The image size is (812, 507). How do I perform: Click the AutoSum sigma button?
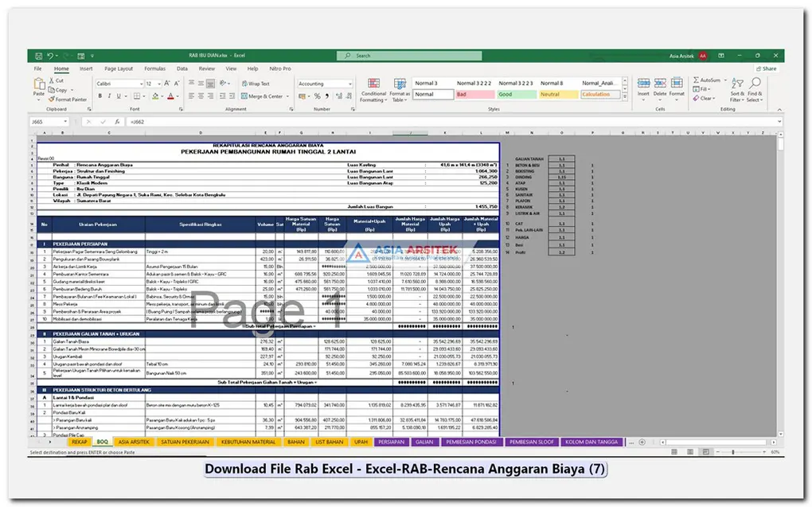pyautogui.click(x=708, y=80)
